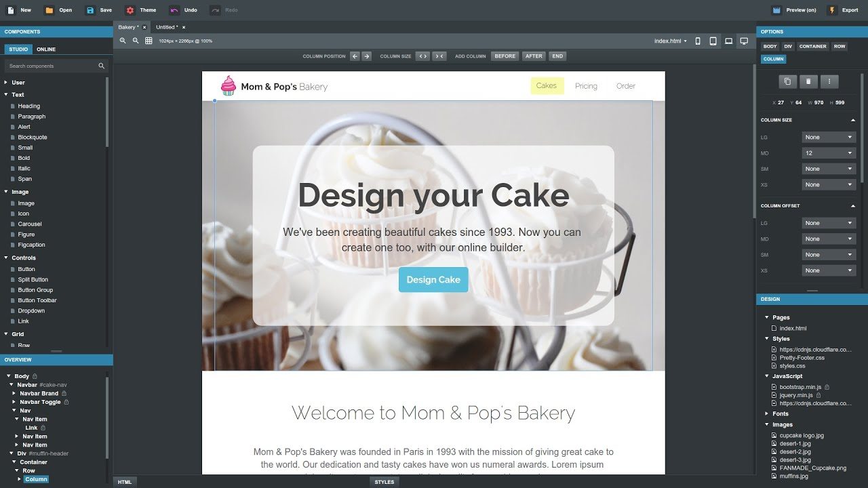Open the Theme settings gear icon
Screen dimensions: 868x488
coord(130,10)
